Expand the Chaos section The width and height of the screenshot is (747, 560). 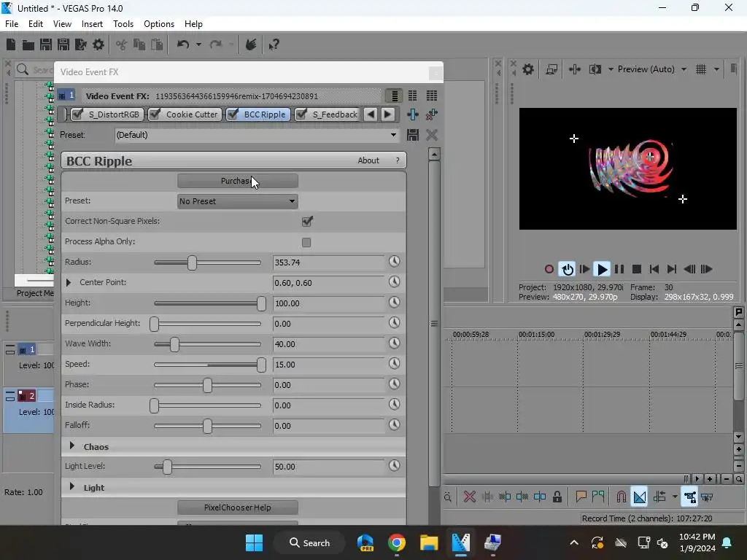[72, 446]
